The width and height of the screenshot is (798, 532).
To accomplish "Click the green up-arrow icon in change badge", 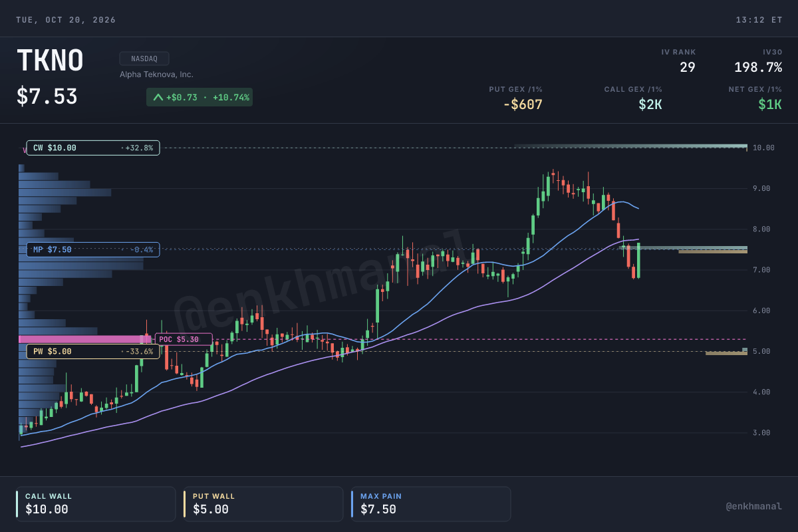I will [158, 97].
